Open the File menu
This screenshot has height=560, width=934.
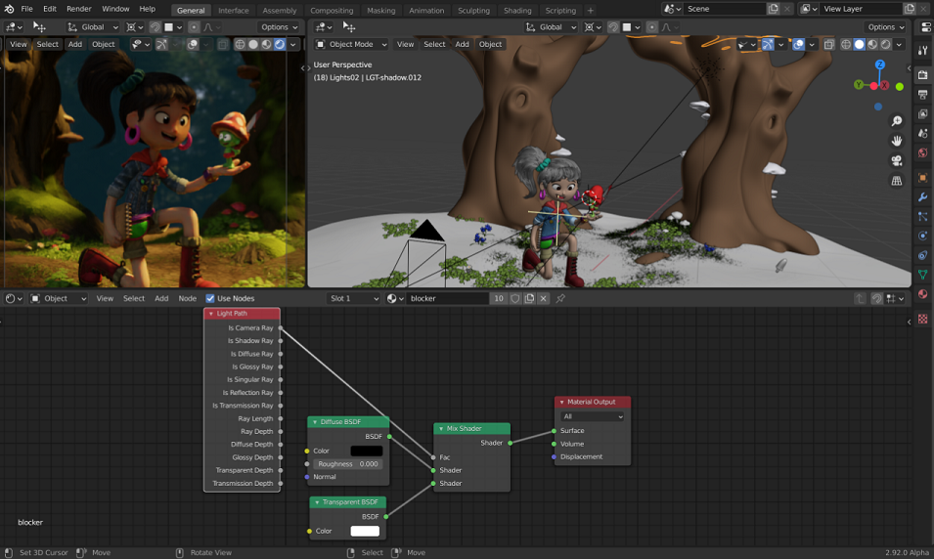[26, 9]
